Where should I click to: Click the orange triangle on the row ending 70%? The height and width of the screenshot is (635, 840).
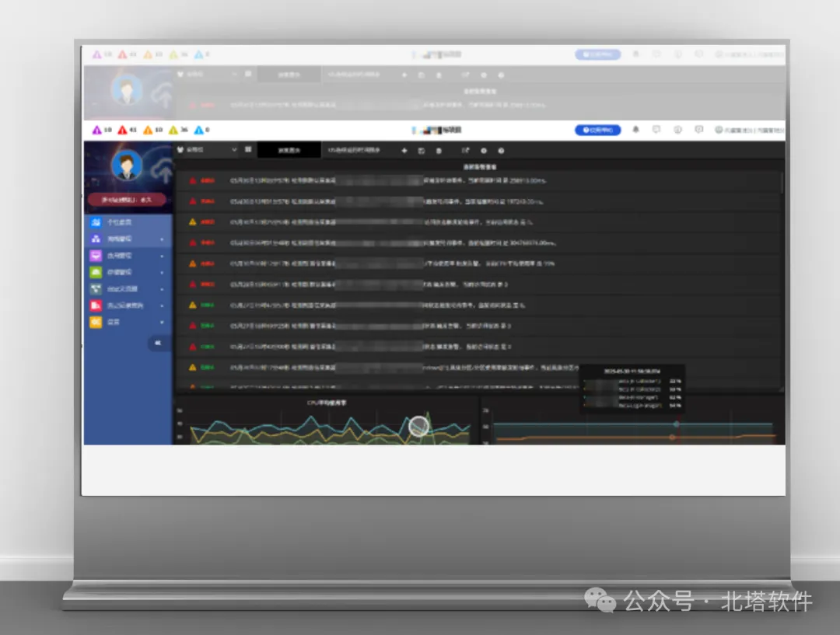tap(193, 263)
